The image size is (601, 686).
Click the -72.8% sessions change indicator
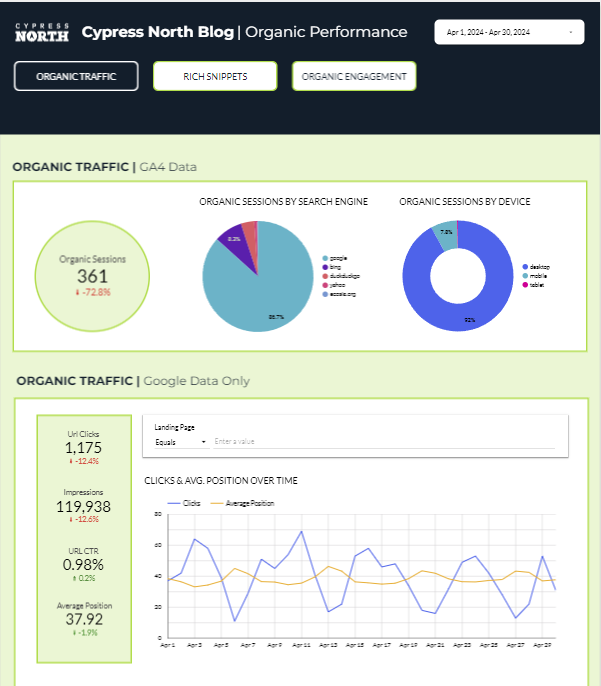(x=93, y=292)
